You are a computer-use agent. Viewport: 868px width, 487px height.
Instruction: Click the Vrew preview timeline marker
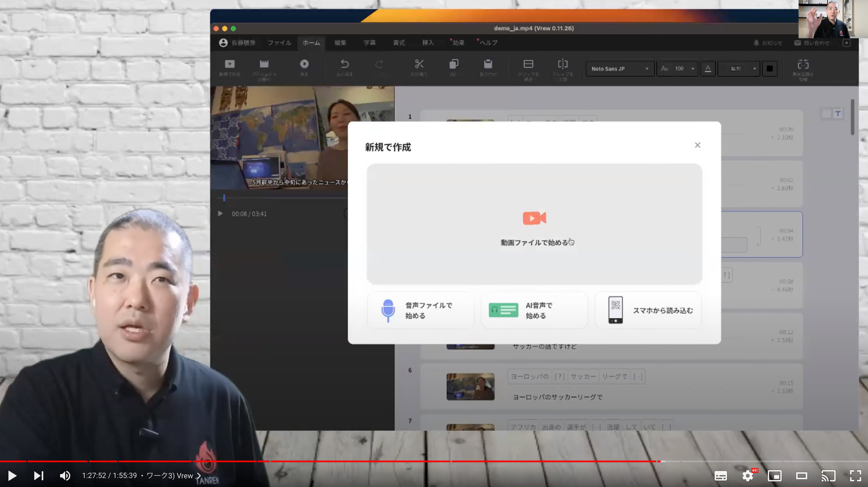(x=224, y=198)
